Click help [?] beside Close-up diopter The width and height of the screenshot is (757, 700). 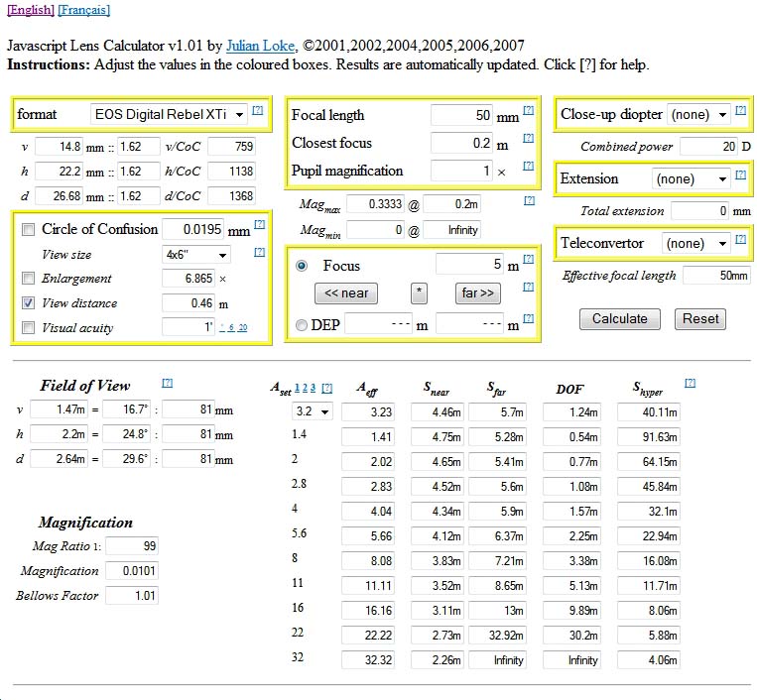point(740,111)
